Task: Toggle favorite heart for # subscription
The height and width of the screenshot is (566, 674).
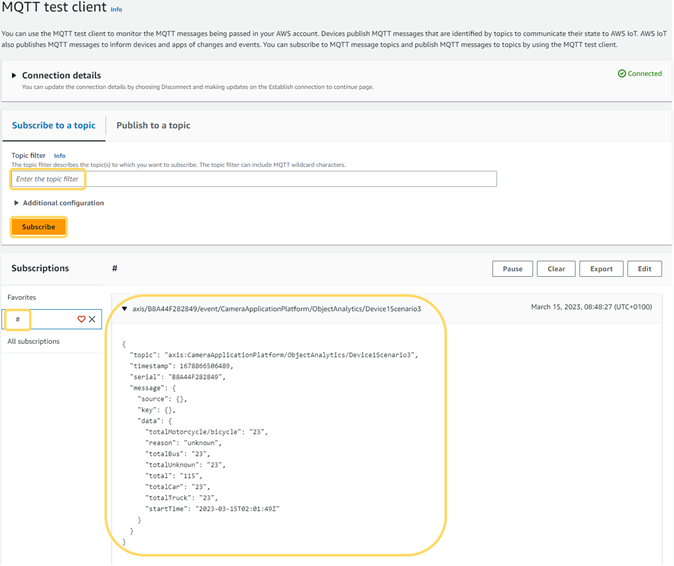Action: pos(81,319)
